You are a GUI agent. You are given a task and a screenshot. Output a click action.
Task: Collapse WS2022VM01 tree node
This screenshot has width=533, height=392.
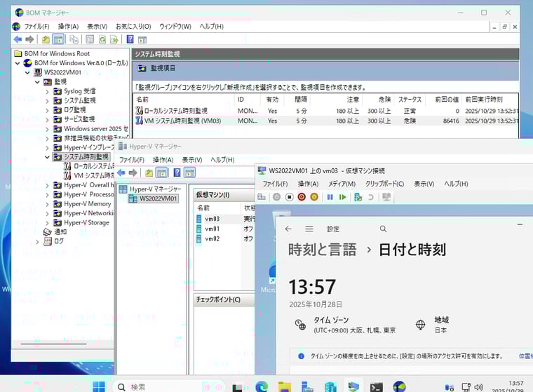point(27,72)
